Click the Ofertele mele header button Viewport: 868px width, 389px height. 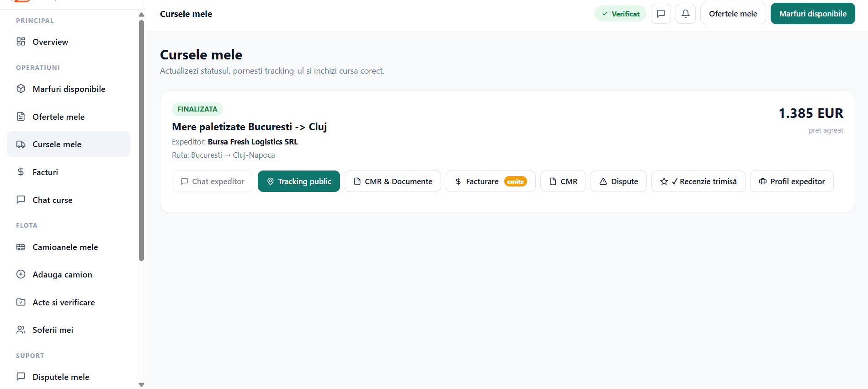(733, 14)
